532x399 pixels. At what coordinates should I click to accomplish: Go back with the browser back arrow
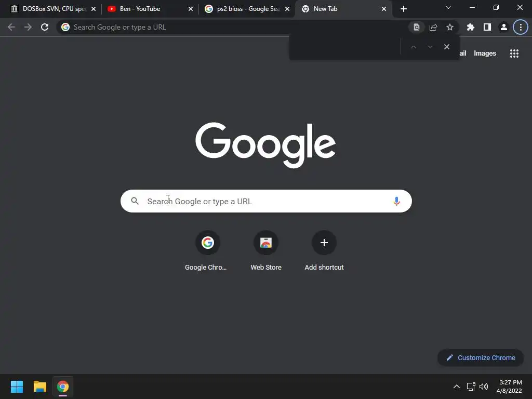pyautogui.click(x=11, y=27)
